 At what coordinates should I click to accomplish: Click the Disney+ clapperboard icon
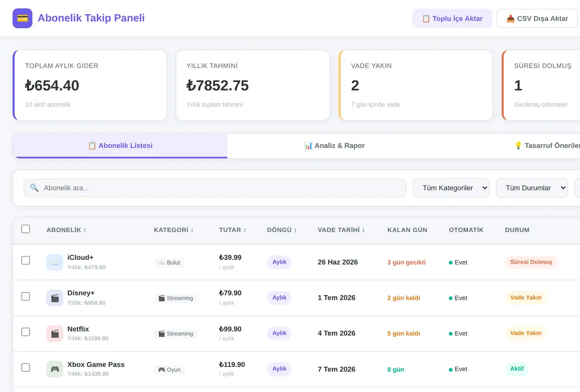[55, 298]
